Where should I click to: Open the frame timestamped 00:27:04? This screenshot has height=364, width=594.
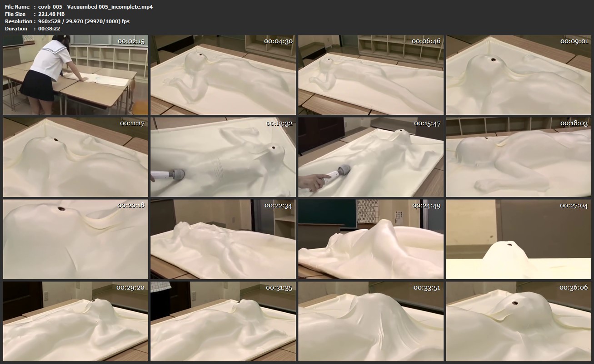point(519,239)
